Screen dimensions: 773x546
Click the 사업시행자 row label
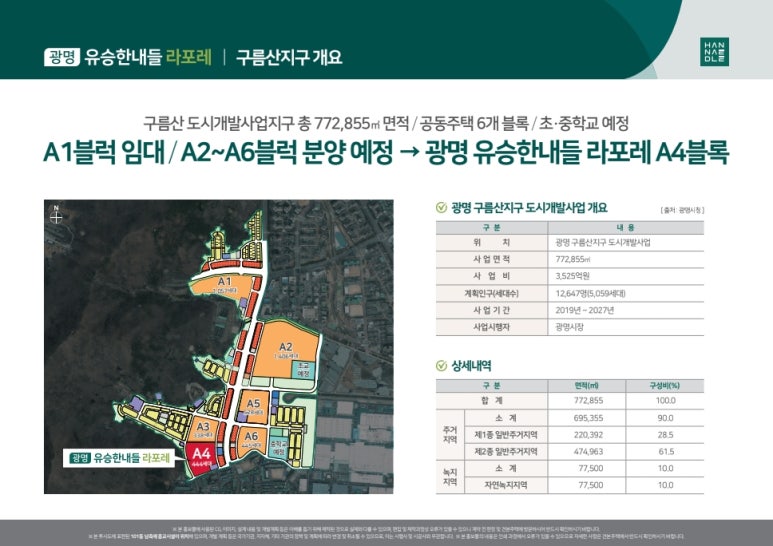pyautogui.click(x=492, y=327)
